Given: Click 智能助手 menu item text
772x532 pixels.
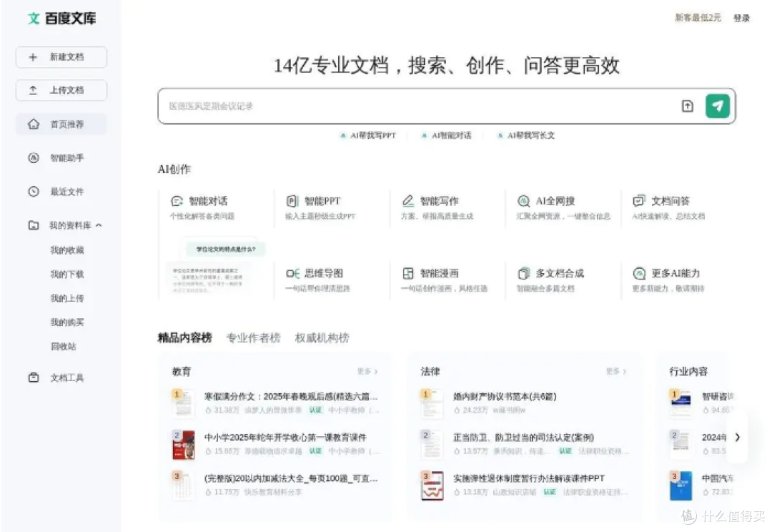Looking at the screenshot, I should pos(67,158).
